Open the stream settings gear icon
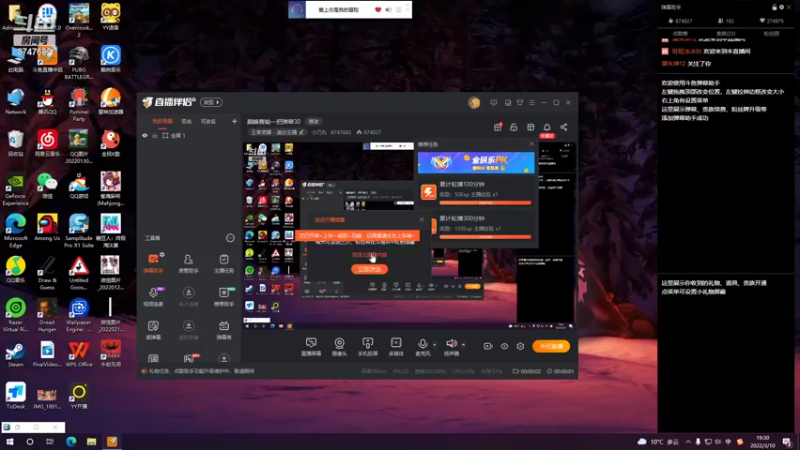Screen dimensions: 800x450 (x=520, y=346)
